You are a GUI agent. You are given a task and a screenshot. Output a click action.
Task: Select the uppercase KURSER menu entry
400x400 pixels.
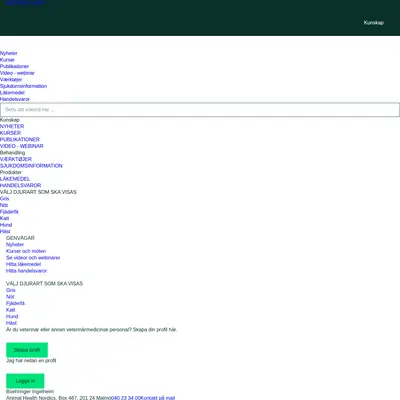click(10, 133)
